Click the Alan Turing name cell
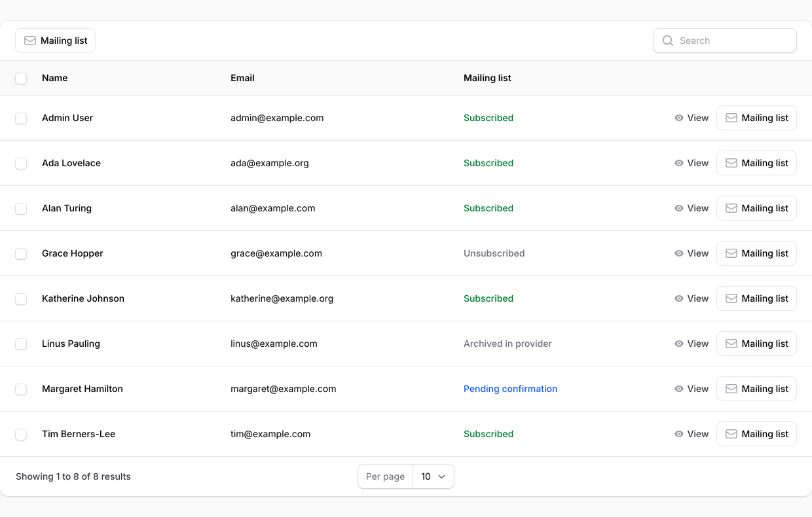 tap(67, 208)
